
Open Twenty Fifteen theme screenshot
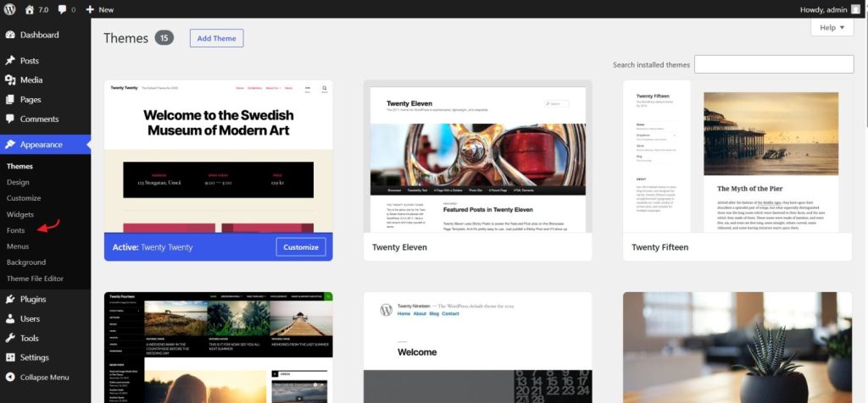pyautogui.click(x=737, y=157)
